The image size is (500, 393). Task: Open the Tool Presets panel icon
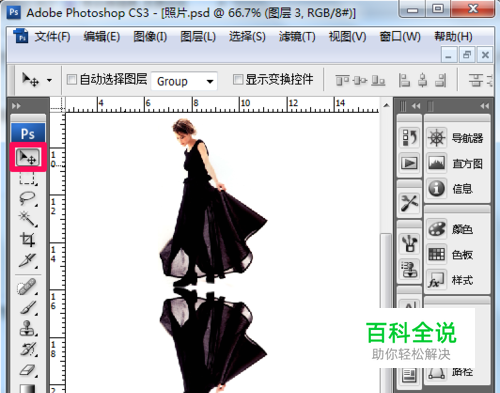410,203
